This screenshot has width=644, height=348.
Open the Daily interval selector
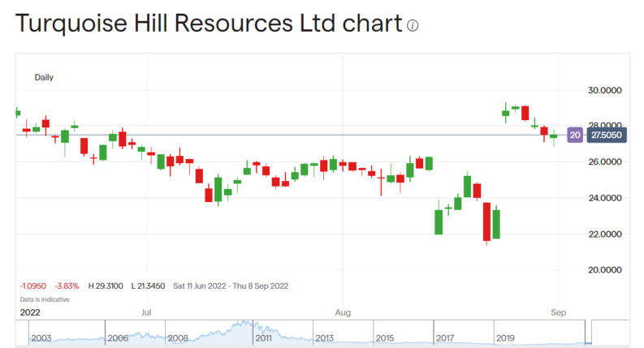[44, 77]
